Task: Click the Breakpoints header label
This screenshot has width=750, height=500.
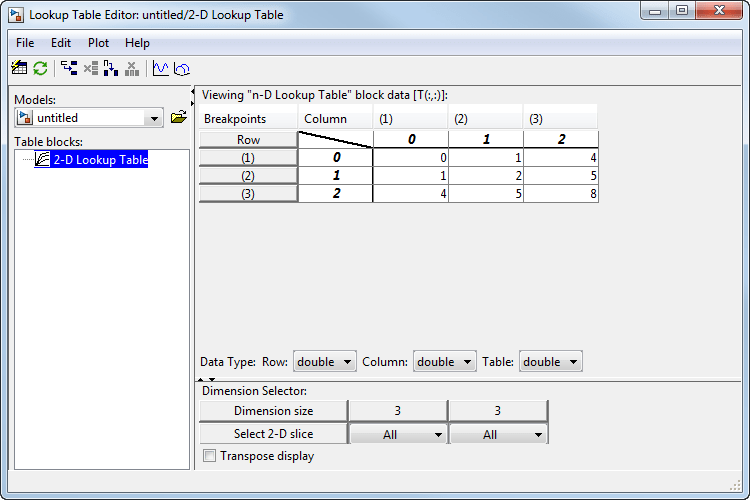Action: pos(248,119)
